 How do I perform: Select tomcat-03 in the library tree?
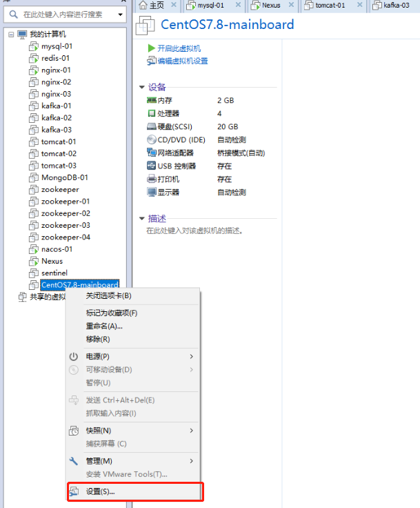pyautogui.click(x=59, y=166)
